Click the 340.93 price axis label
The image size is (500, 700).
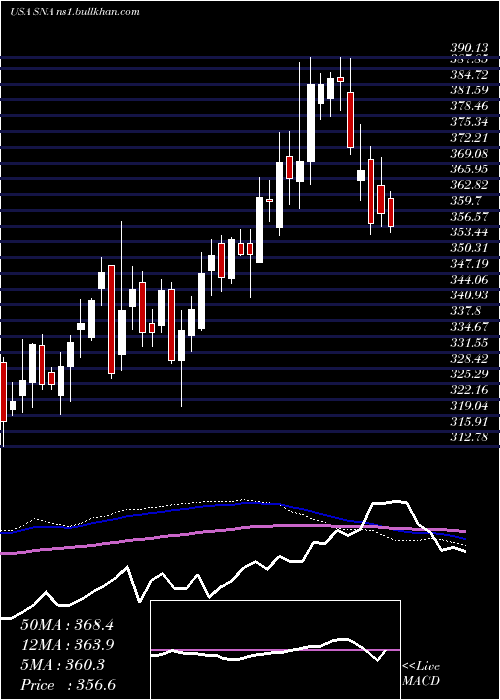(x=468, y=296)
